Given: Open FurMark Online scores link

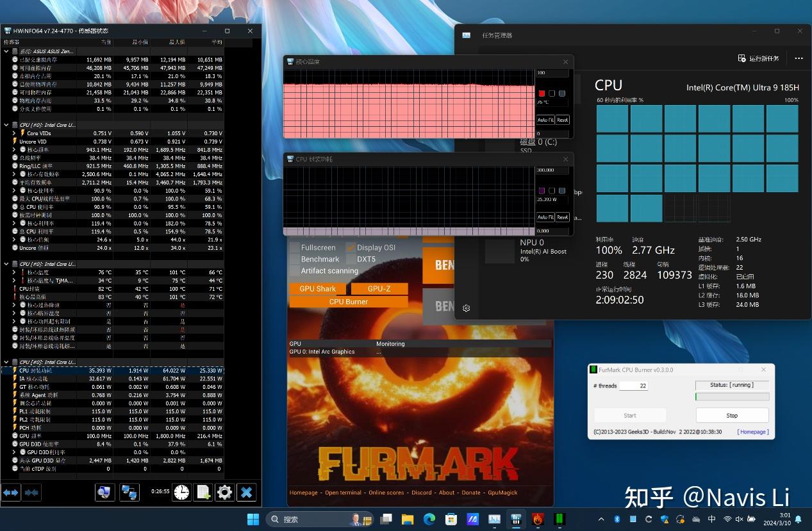Looking at the screenshot, I should coord(386,493).
